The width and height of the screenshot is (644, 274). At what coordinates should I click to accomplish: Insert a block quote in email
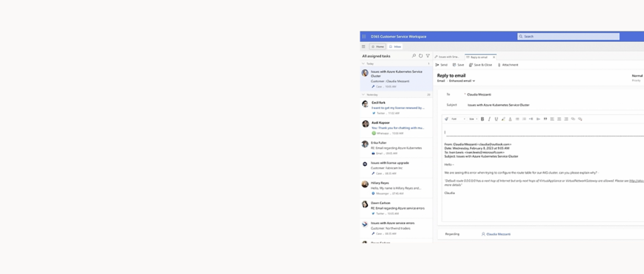pyautogui.click(x=545, y=119)
